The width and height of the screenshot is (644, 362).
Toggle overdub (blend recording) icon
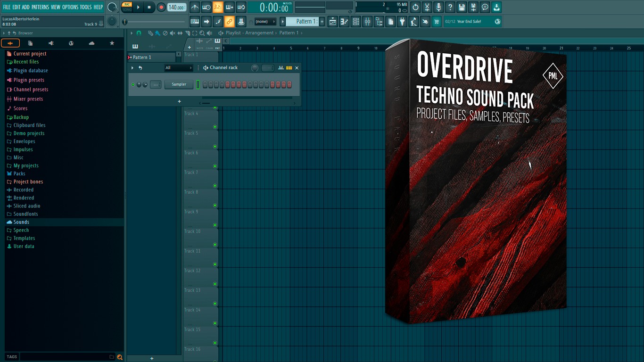click(x=230, y=8)
